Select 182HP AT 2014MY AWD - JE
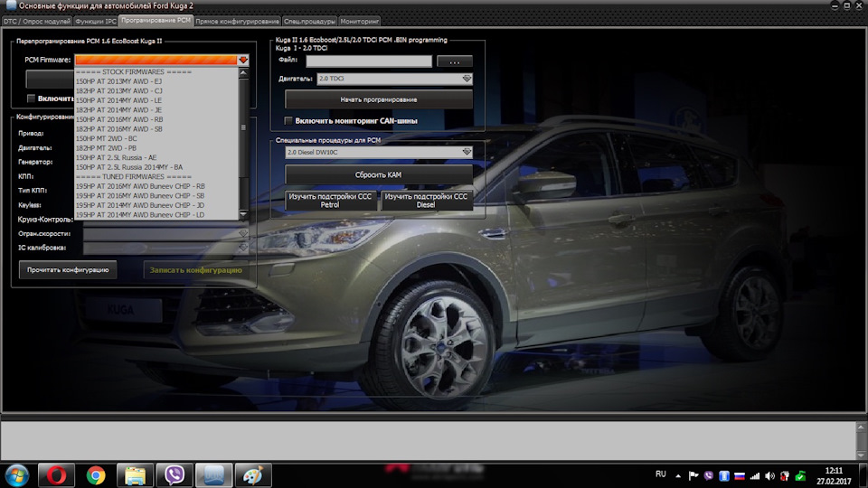The height and width of the screenshot is (488, 868). pos(156,109)
